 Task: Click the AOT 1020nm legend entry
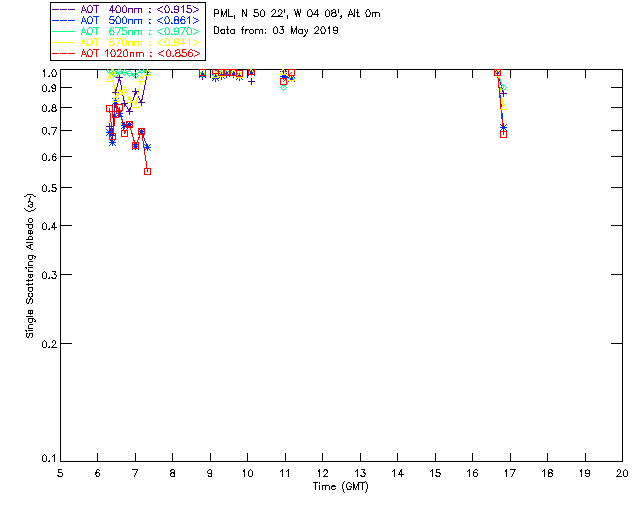[x=127, y=53]
